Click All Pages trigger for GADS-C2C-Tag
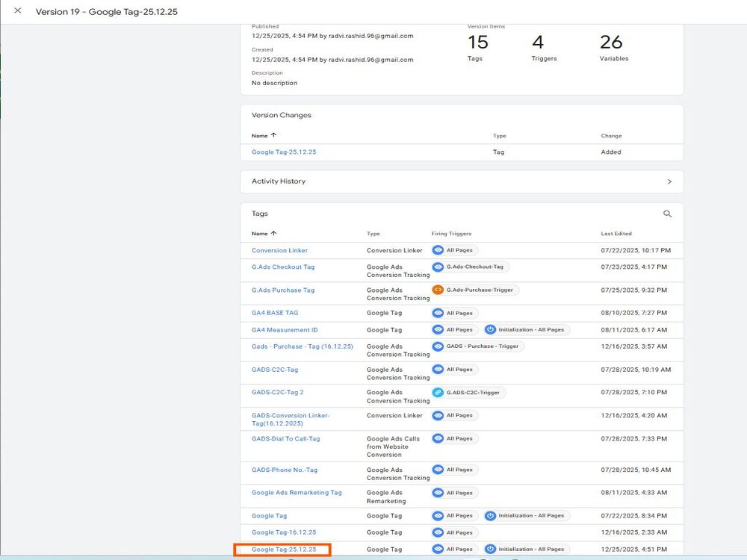Viewport: 747px width, 560px height. point(455,369)
